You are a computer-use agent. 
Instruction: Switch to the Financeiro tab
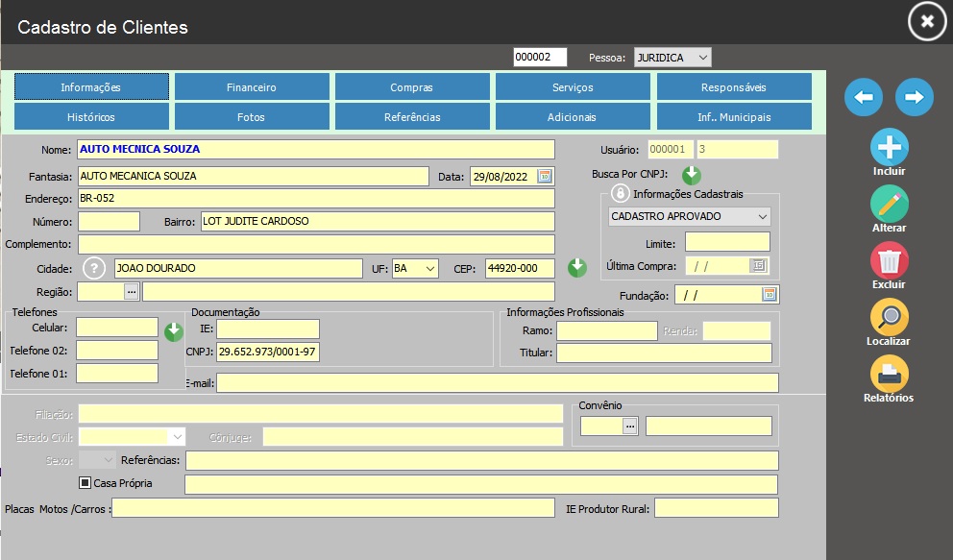(252, 87)
